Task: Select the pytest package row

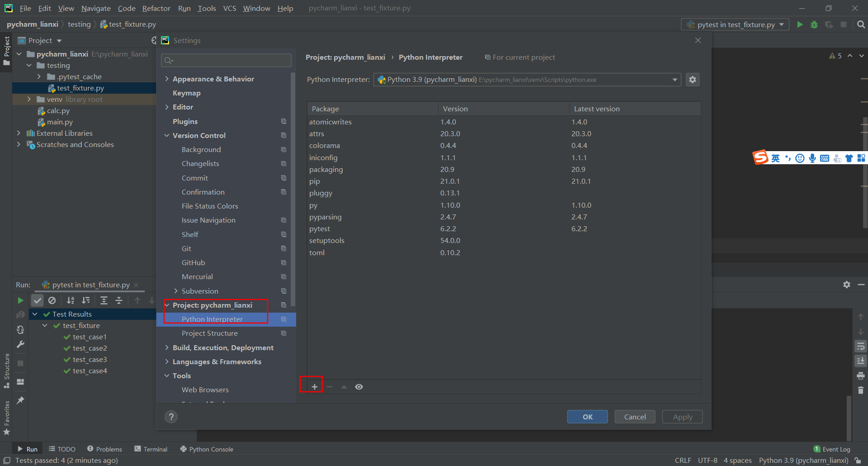Action: 504,228
